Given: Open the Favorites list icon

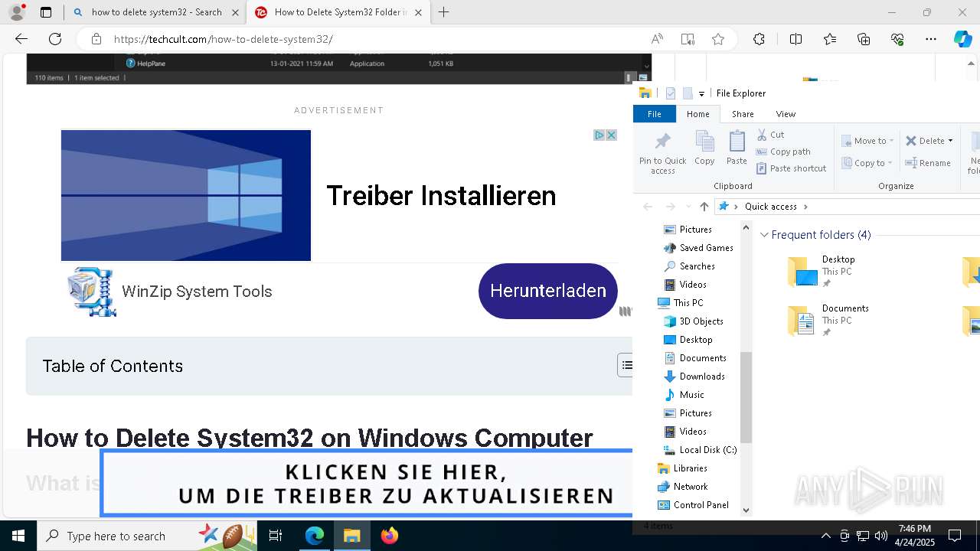Looking at the screenshot, I should 830,39.
